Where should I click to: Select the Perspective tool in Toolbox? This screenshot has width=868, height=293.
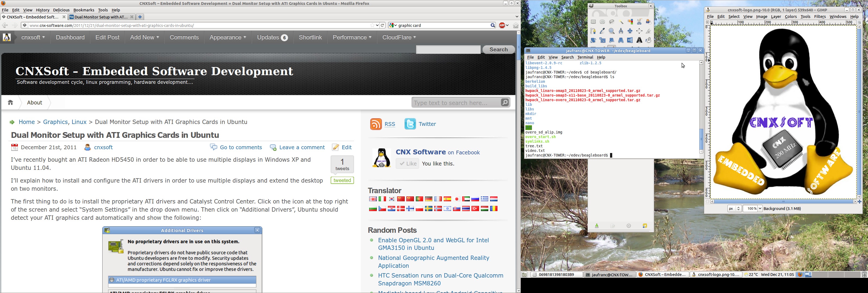(621, 40)
